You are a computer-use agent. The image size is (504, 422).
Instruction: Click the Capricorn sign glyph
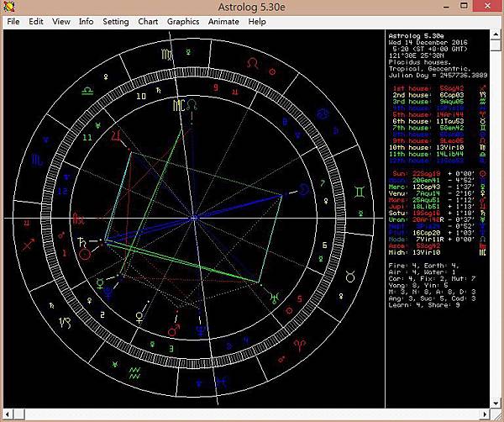click(65, 322)
